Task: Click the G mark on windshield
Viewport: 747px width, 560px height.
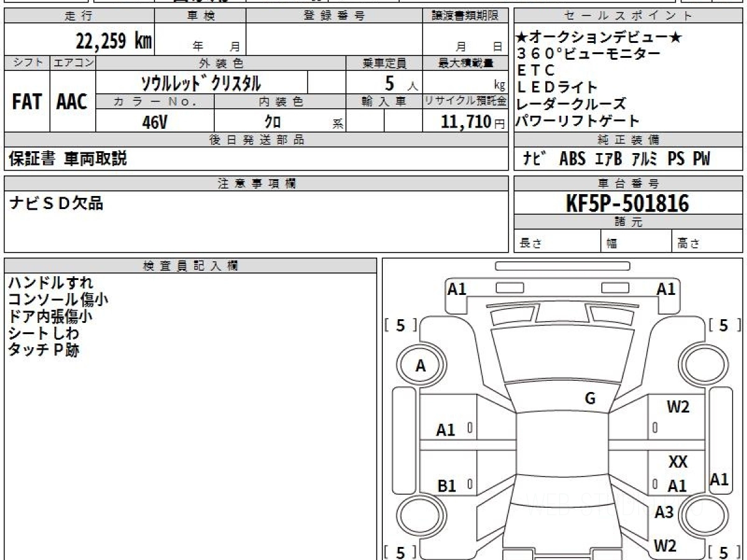Action: [x=590, y=399]
